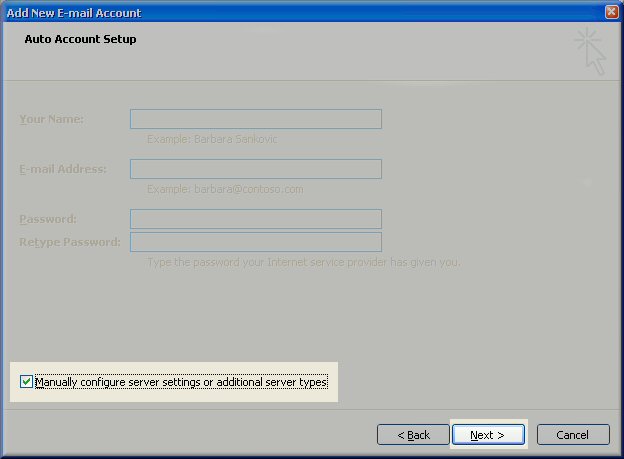This screenshot has width=624, height=459.
Task: Focus the E-mail Address input box
Action: 255,169
